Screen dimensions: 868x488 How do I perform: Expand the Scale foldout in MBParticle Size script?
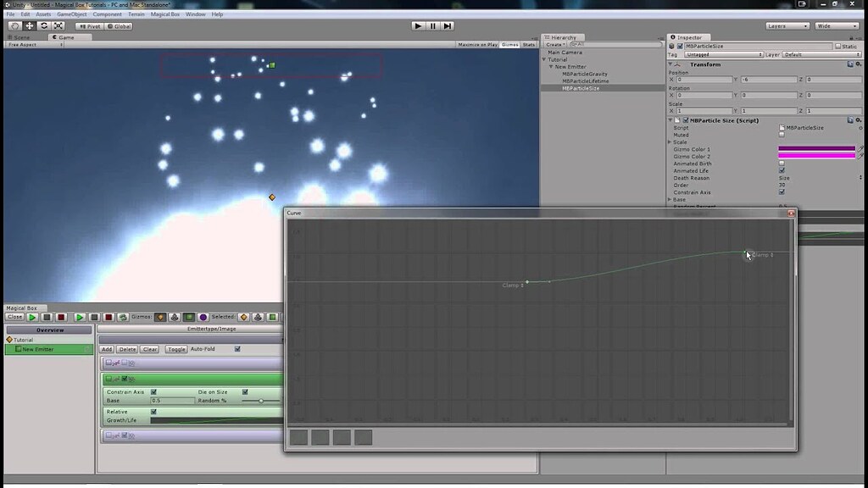point(670,142)
